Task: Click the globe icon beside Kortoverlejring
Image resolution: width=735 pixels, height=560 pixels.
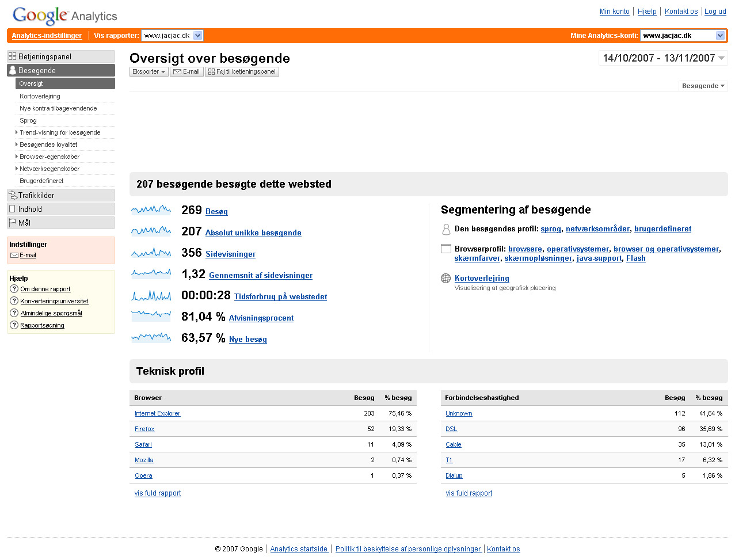Action: [445, 279]
